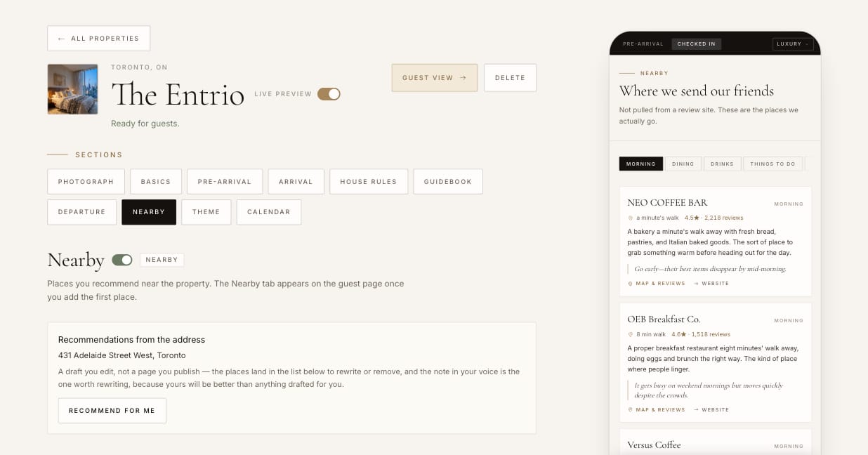Open Website link for Neo Coffee Bar
Image resolution: width=868 pixels, height=455 pixels.
click(711, 284)
